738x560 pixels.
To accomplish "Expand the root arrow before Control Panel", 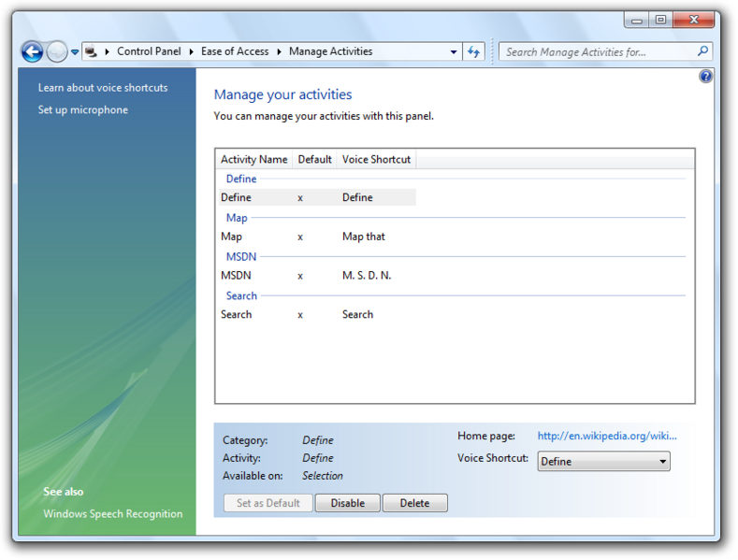I will click(108, 51).
